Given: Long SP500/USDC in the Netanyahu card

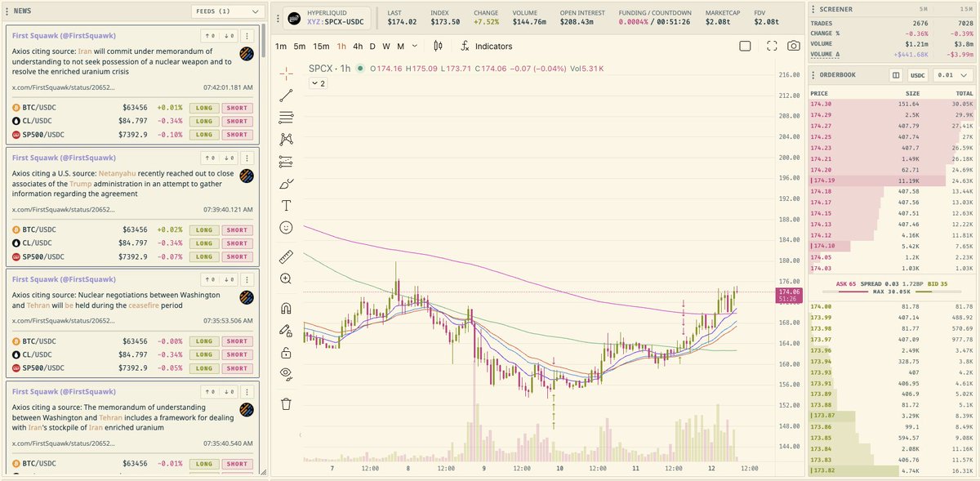Looking at the screenshot, I should click(204, 256).
